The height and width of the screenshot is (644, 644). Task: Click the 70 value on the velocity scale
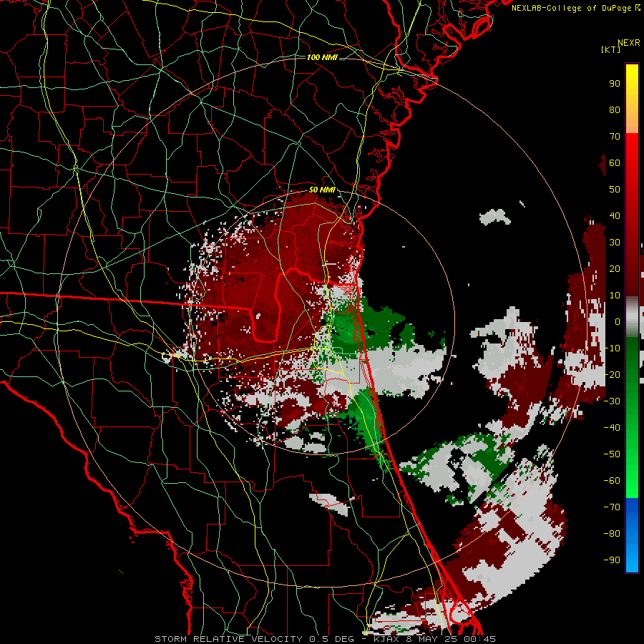point(615,137)
